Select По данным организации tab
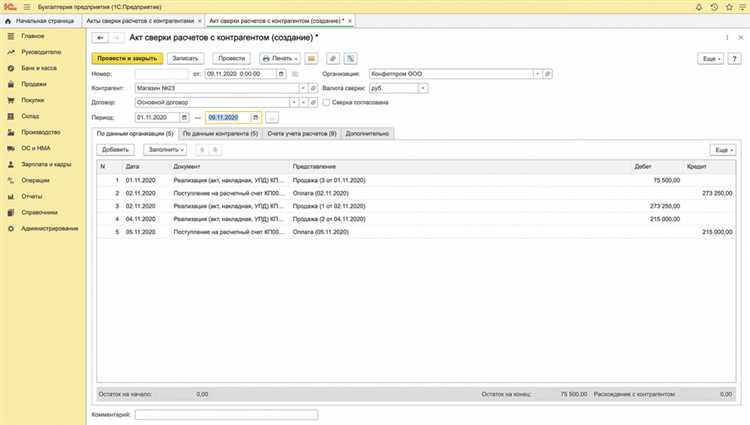Screen dimensions: 750x425 tap(135, 134)
